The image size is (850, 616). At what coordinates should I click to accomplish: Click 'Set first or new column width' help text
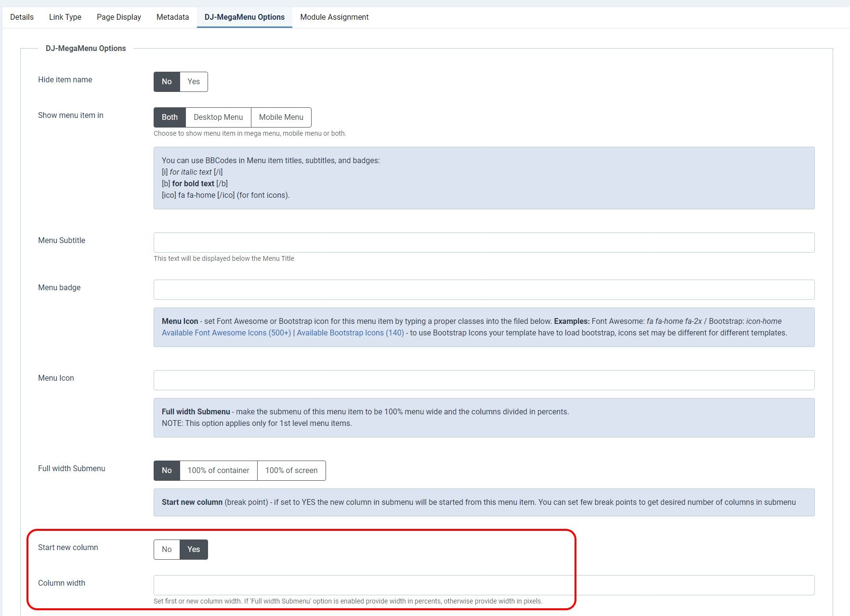click(348, 602)
